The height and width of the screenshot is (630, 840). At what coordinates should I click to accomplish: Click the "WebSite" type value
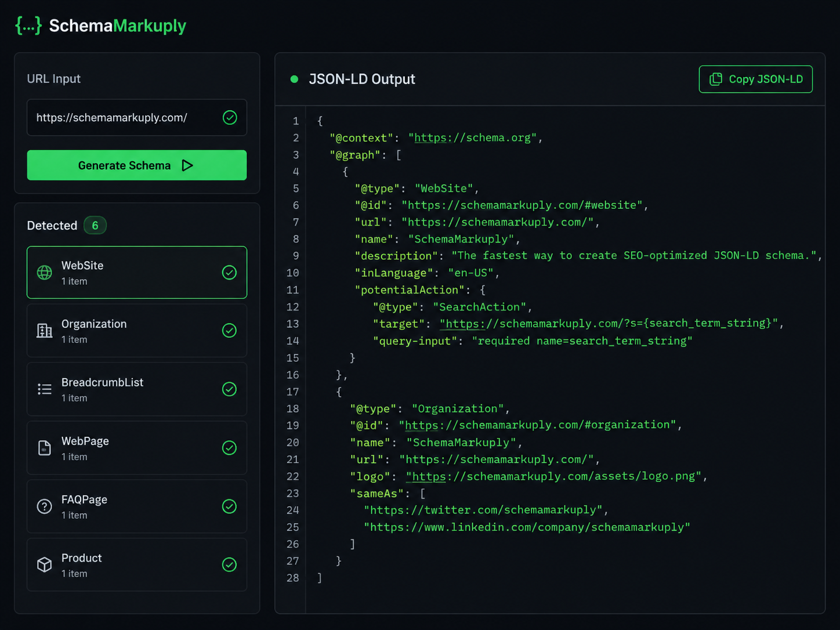(444, 189)
